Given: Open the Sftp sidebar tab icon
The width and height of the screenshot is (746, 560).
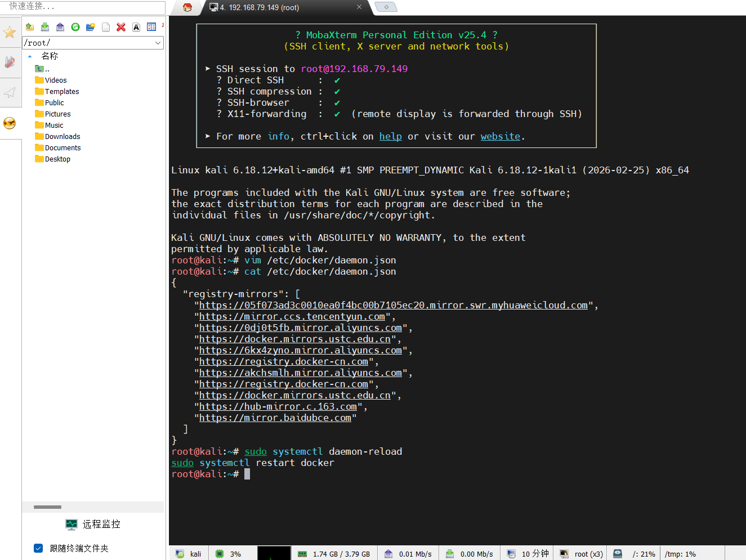Looking at the screenshot, I should pos(10,123).
